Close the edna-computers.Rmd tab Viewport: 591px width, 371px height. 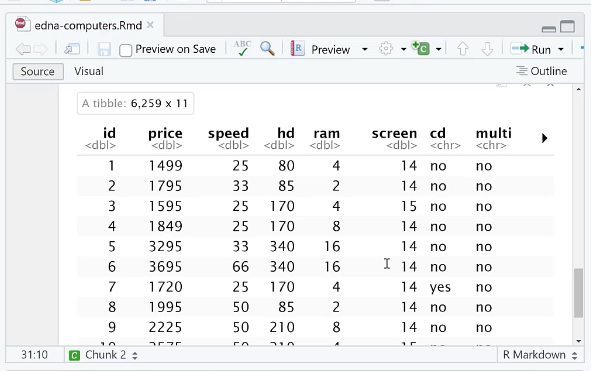coord(150,25)
